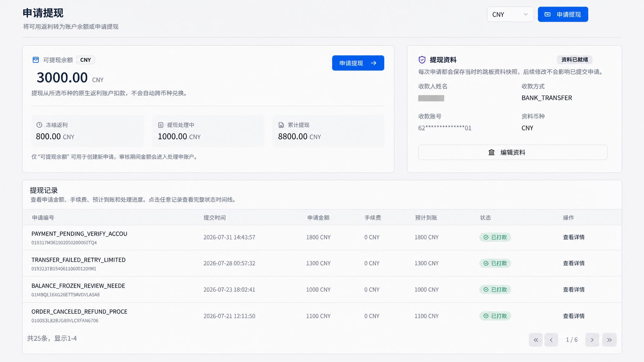Image resolution: width=644 pixels, height=362 pixels.
Task: Go to first page of records
Action: pos(536,340)
